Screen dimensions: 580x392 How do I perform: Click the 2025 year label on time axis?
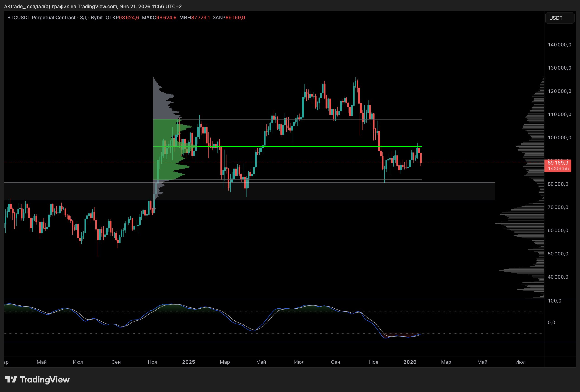pos(188,362)
